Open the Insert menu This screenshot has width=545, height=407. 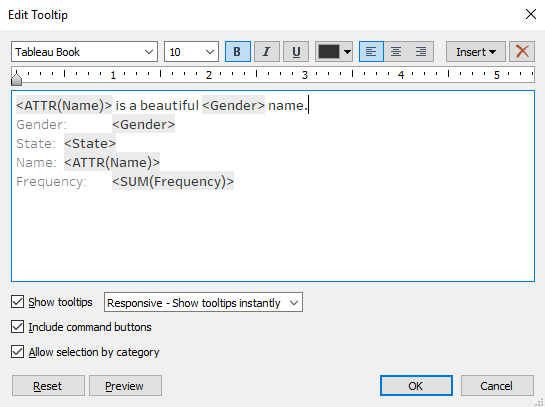point(476,52)
